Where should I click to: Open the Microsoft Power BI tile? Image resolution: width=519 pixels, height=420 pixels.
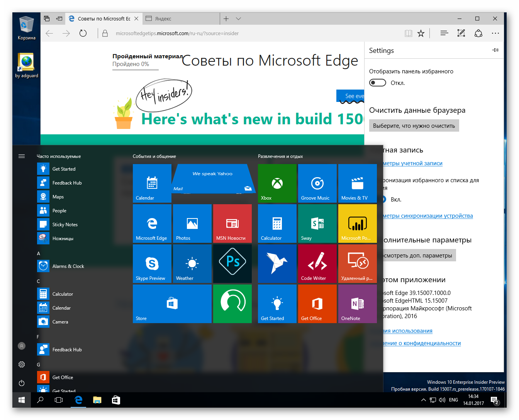pos(358,224)
